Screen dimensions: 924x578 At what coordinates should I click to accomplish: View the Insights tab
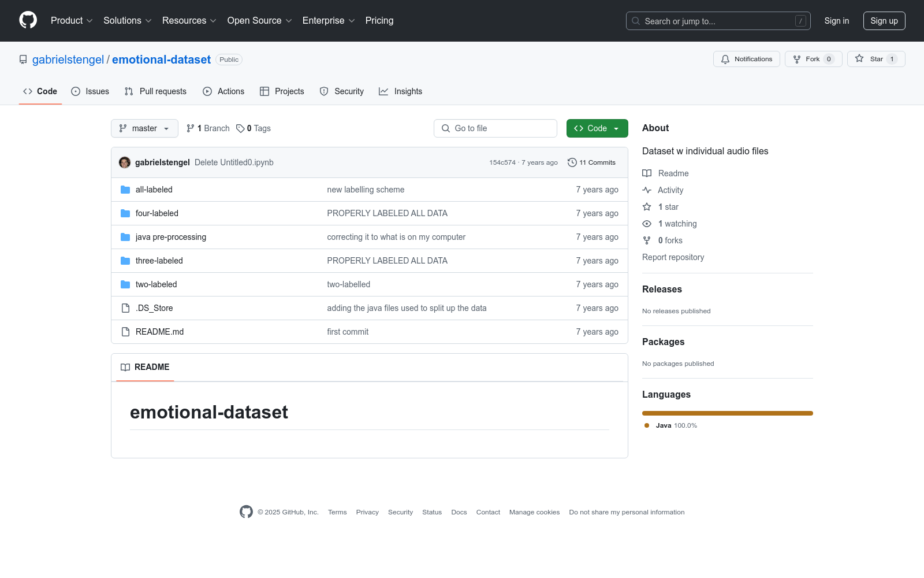[401, 91]
